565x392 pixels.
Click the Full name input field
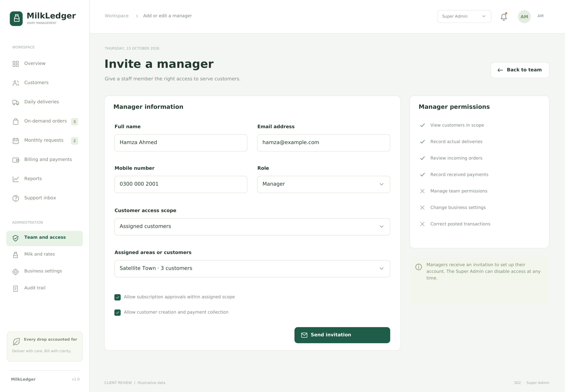point(181,143)
